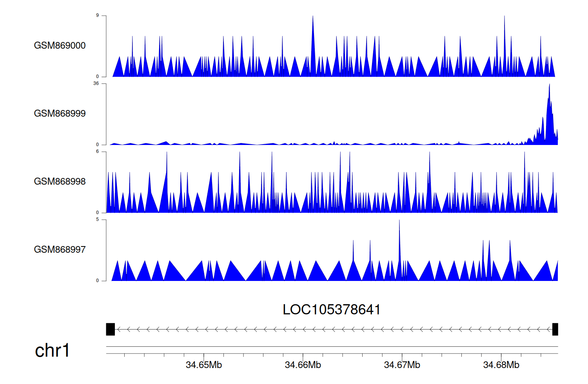Click the GSM869000 track label
The image size is (588, 384).
60,45
